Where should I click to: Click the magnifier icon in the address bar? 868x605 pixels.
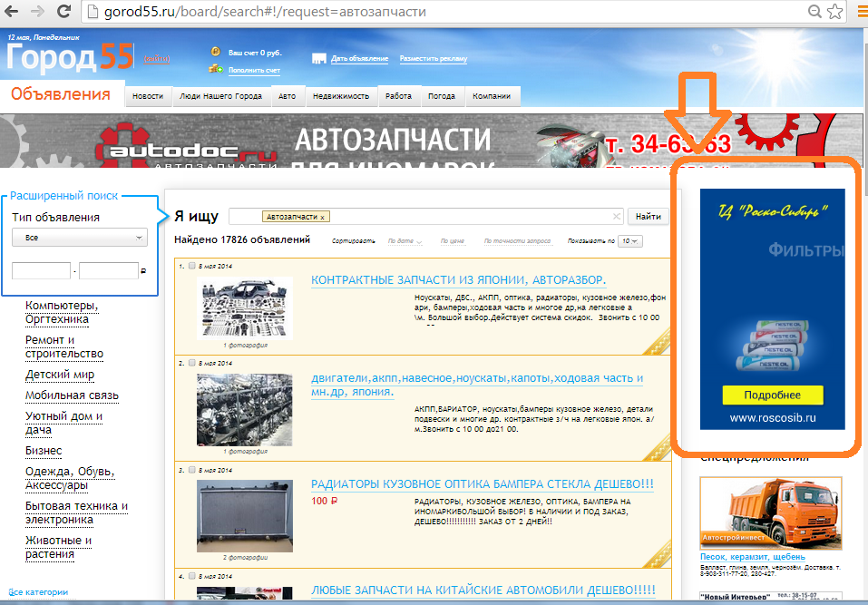814,12
